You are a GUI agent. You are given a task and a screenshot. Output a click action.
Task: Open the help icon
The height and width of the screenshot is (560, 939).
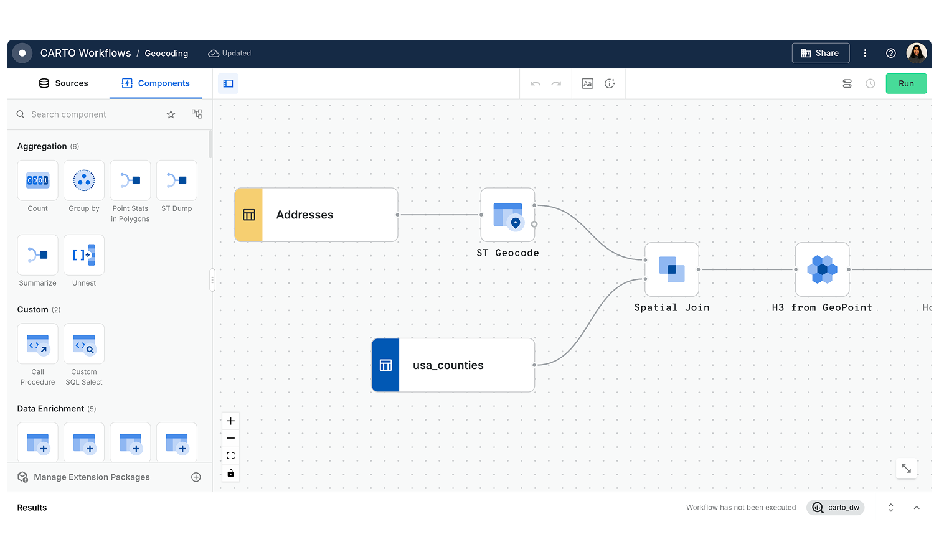point(891,53)
